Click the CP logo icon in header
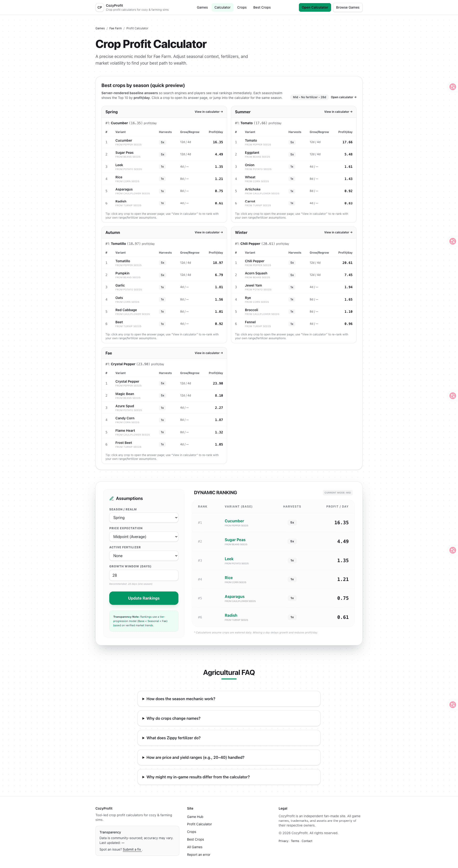The height and width of the screenshot is (868, 458). tap(99, 7)
